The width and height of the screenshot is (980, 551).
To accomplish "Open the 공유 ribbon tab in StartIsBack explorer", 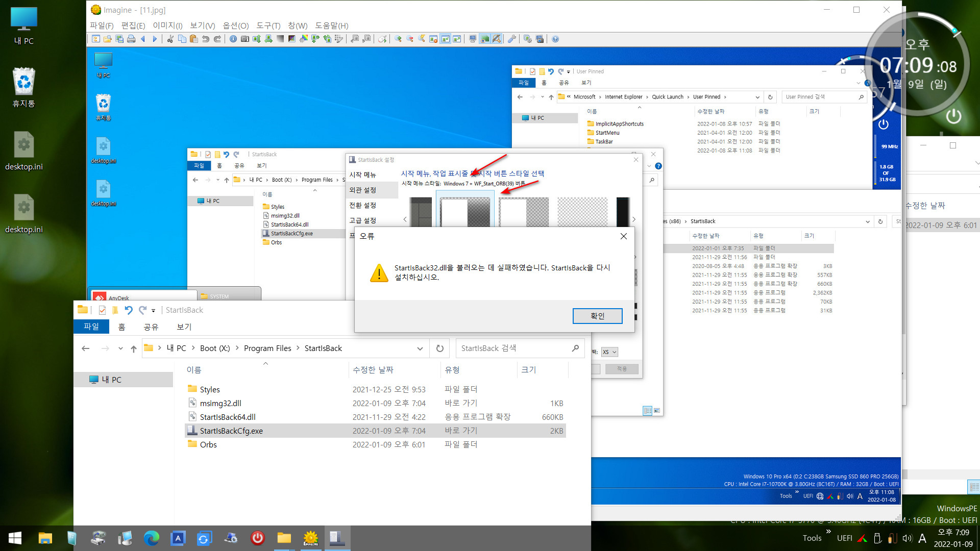I will (151, 327).
